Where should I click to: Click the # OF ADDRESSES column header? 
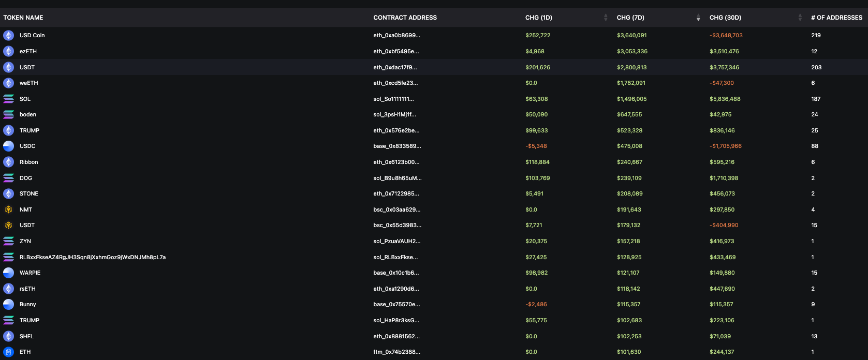tap(837, 18)
